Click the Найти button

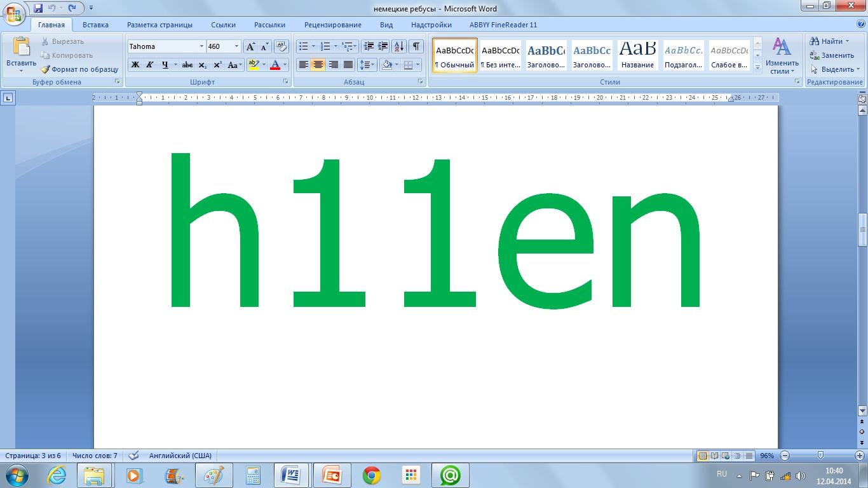click(x=830, y=41)
